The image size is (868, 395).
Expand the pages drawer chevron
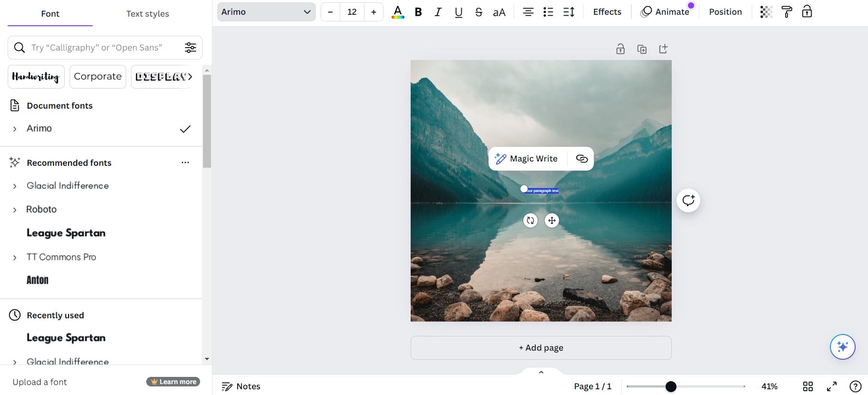541,372
